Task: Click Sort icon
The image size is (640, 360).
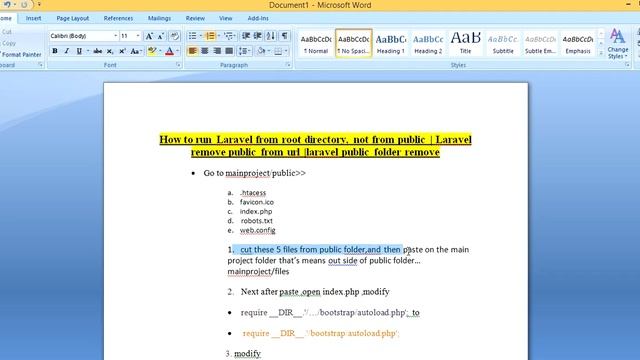Action: tap(271, 36)
